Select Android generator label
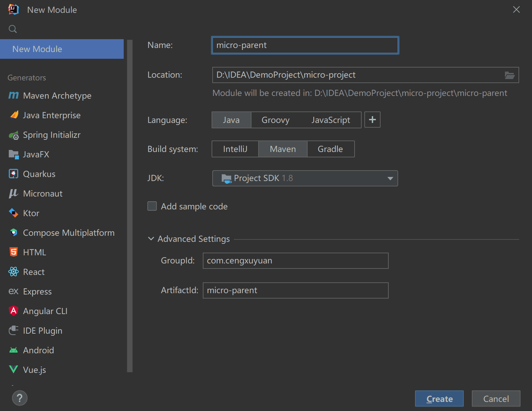 pos(39,350)
